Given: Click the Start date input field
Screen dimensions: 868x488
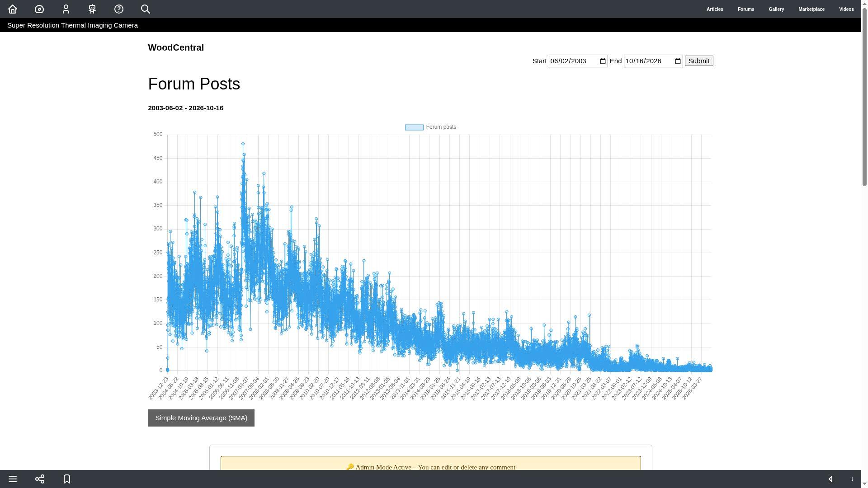Looking at the screenshot, I should pyautogui.click(x=578, y=61).
